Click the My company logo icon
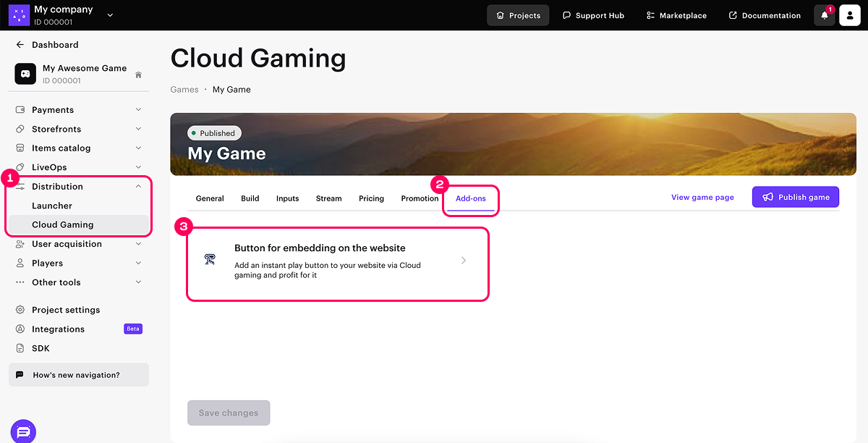Viewport: 868px width, 443px height. [19, 15]
